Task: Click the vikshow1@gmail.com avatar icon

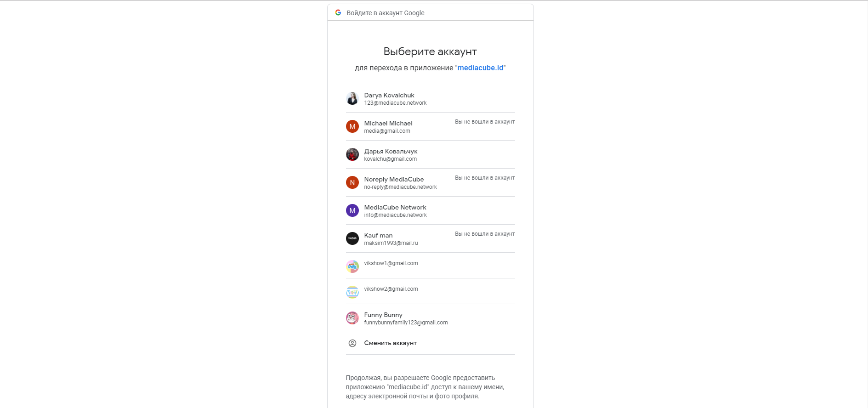Action: [x=352, y=266]
